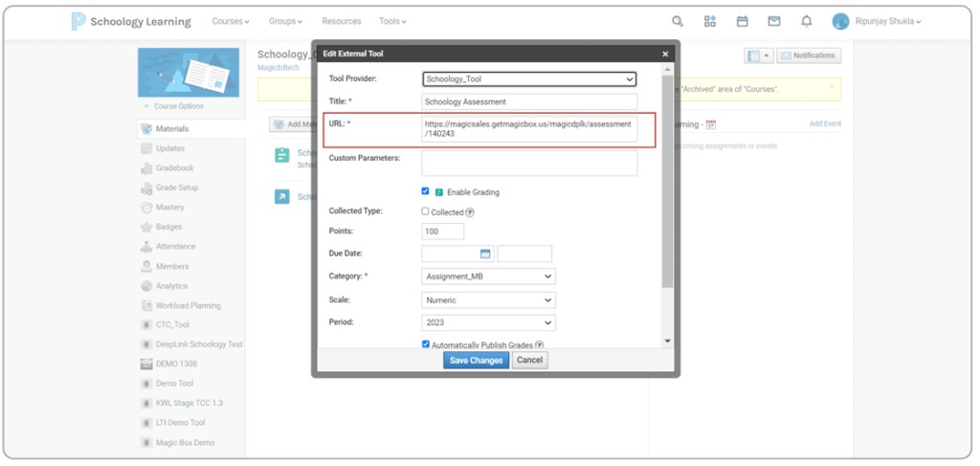Open the notifications bell icon

(x=806, y=21)
